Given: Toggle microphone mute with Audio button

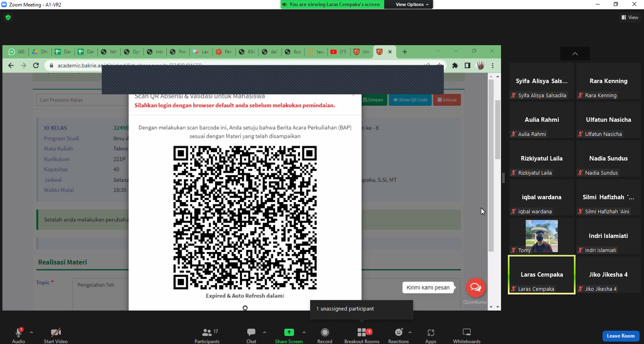Looking at the screenshot, I should click(x=19, y=336).
